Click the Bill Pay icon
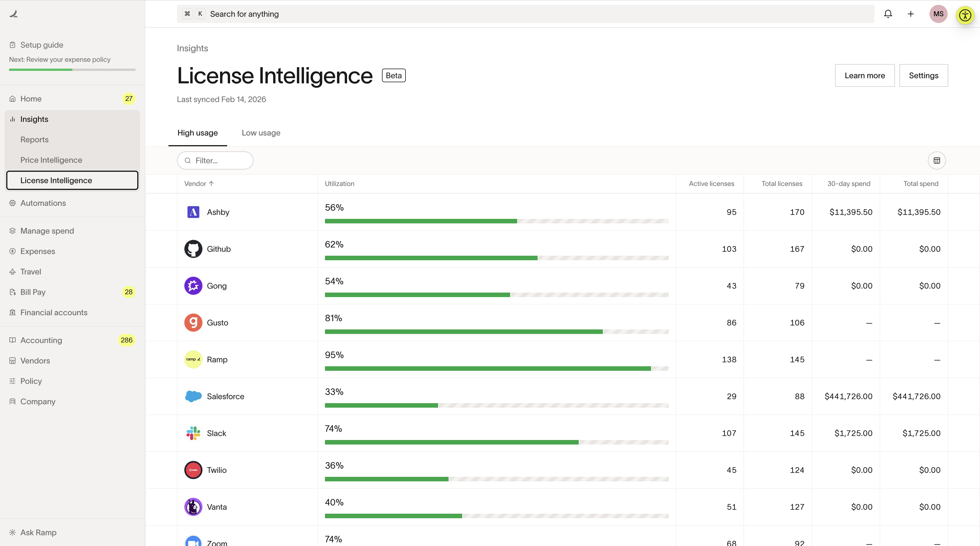Image resolution: width=980 pixels, height=546 pixels. tap(12, 292)
